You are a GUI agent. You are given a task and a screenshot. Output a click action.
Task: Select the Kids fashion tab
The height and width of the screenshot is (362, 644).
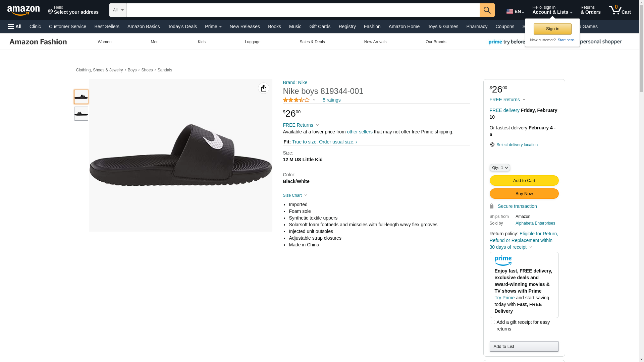pos(202,42)
